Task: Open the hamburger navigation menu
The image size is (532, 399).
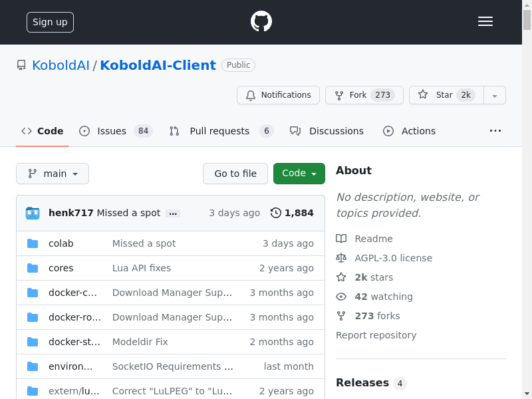Action: coord(485,21)
